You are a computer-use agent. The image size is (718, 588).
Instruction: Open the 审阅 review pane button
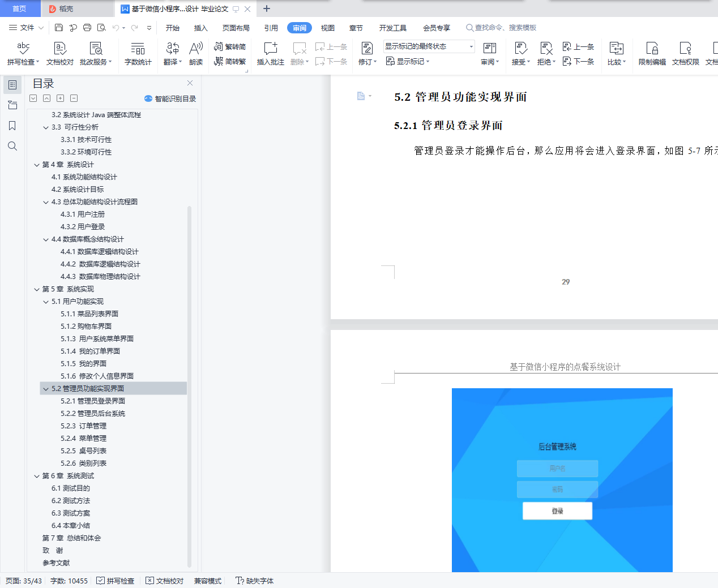point(490,53)
